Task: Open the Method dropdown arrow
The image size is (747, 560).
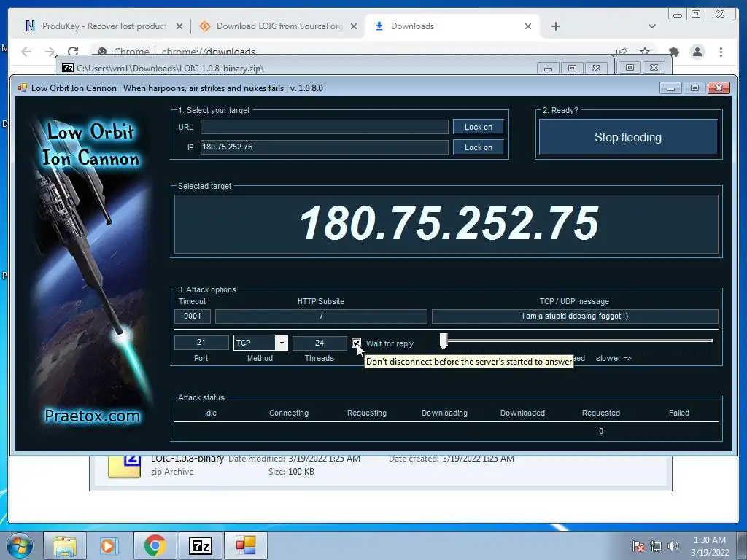Action: coord(282,343)
